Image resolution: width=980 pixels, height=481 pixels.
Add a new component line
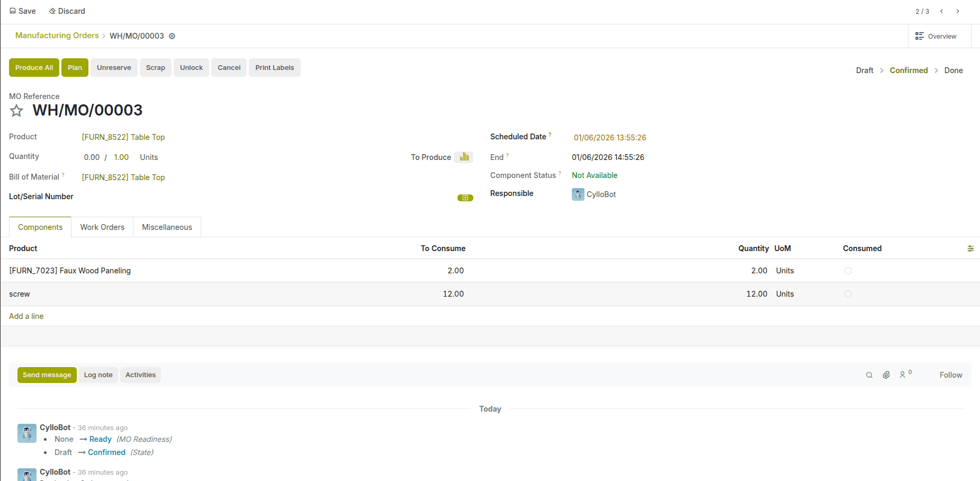[26, 316]
